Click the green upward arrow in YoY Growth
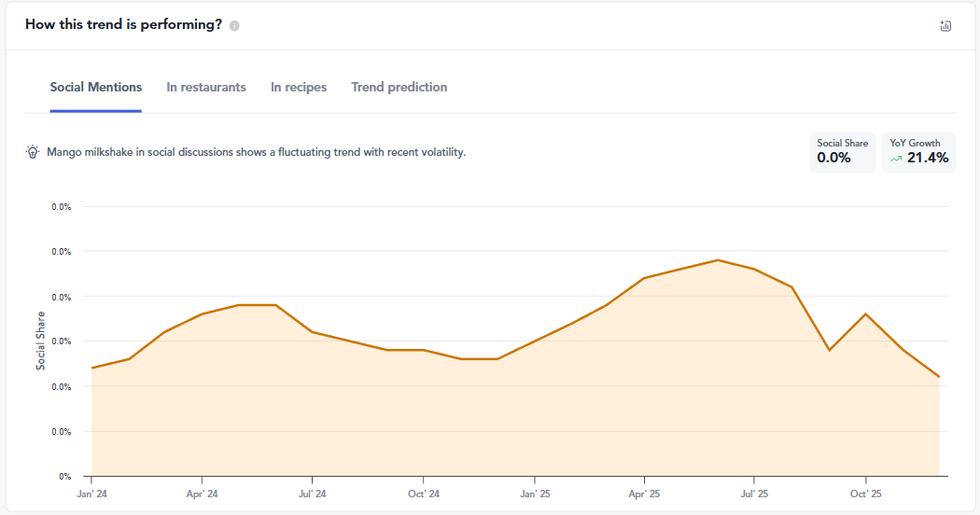The height and width of the screenshot is (515, 980). pos(896,159)
